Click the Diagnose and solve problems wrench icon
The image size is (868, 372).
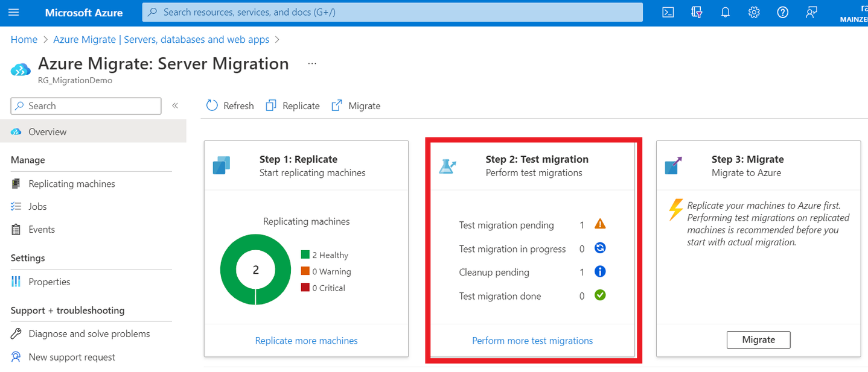pyautogui.click(x=16, y=333)
